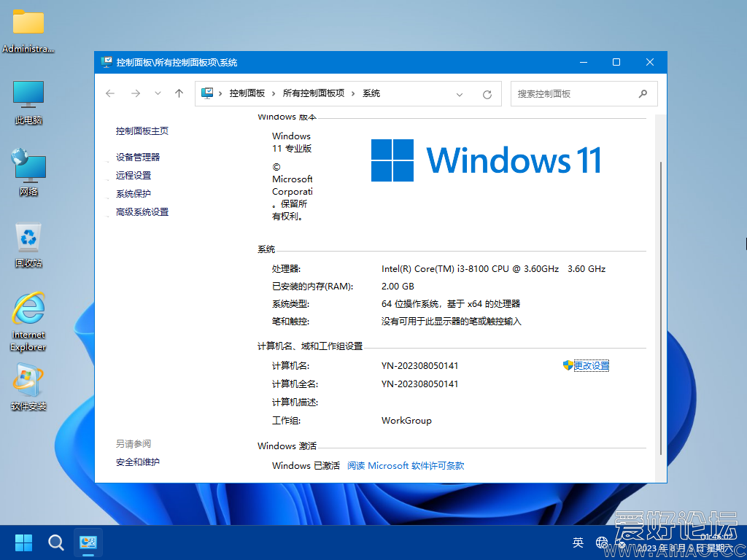Click the Back navigation arrow
The image size is (747, 560).
click(x=110, y=93)
